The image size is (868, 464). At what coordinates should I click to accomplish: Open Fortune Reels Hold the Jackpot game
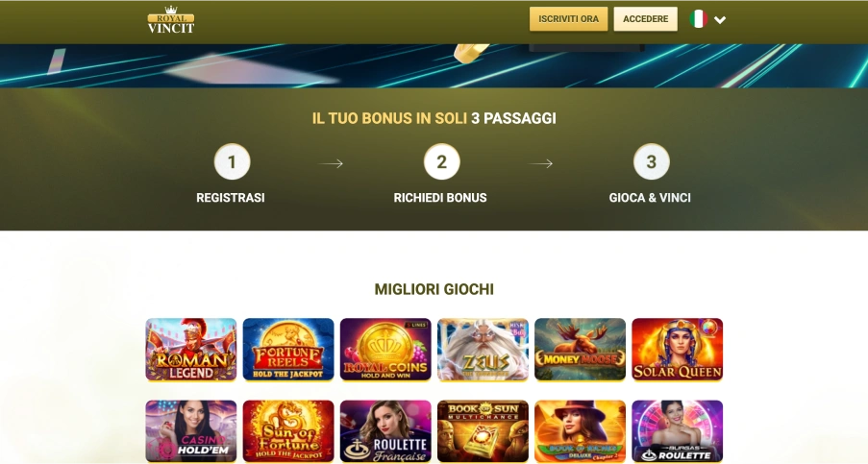click(288, 350)
